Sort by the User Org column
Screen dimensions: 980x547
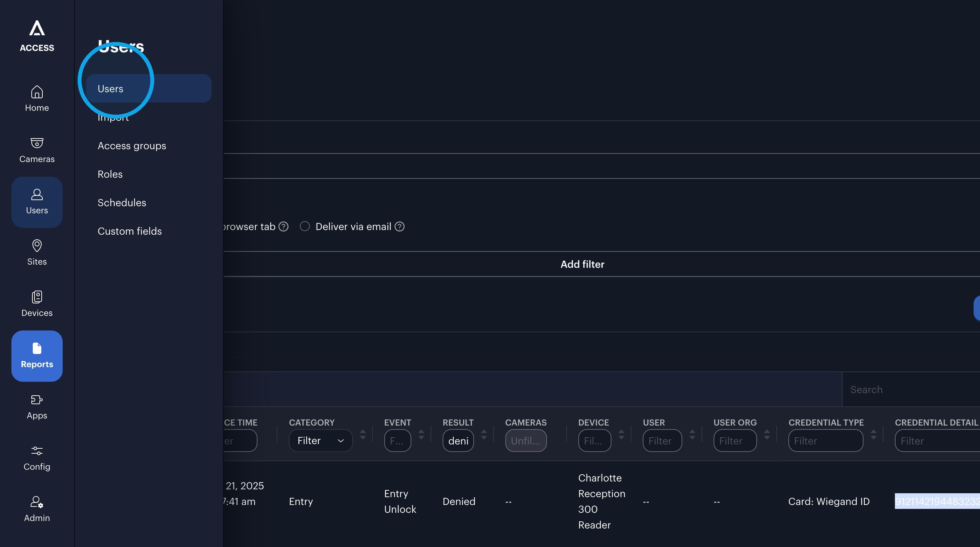(x=767, y=435)
